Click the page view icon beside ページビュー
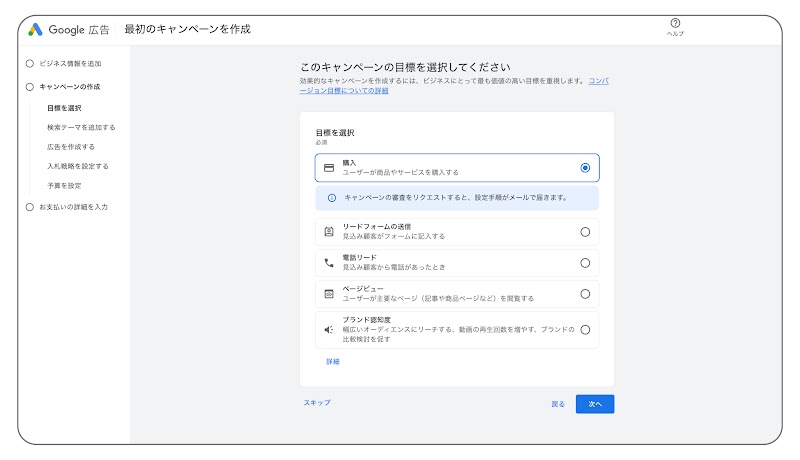The image size is (800, 460). pos(329,294)
